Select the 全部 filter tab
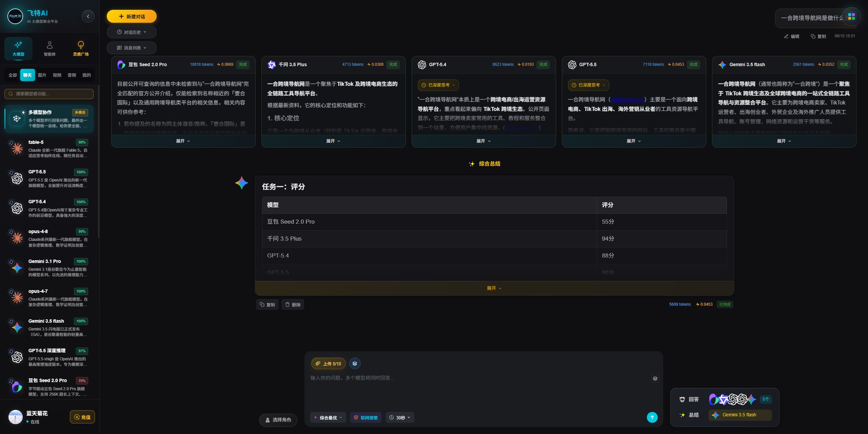Screen dimensions: 868x434 [13, 75]
